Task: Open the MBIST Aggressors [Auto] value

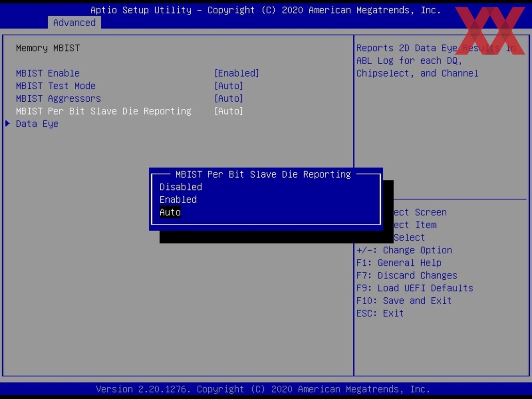Action: (x=228, y=98)
